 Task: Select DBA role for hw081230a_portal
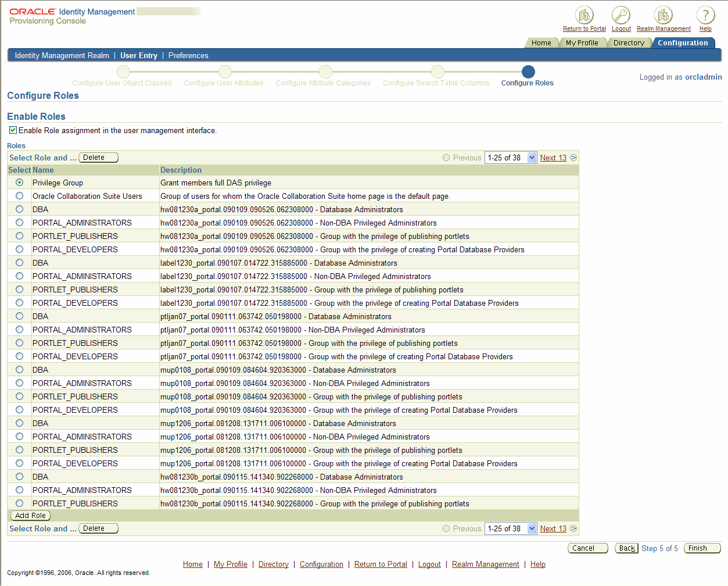click(20, 209)
